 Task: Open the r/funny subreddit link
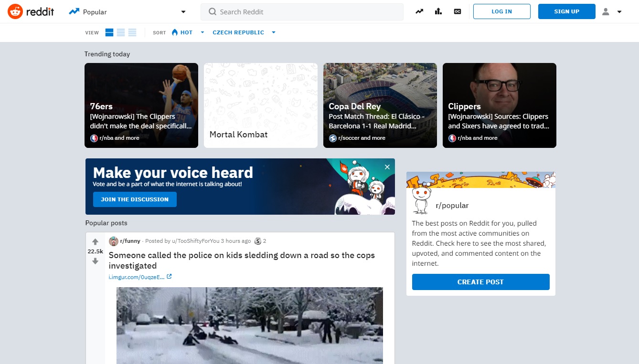[130, 241]
